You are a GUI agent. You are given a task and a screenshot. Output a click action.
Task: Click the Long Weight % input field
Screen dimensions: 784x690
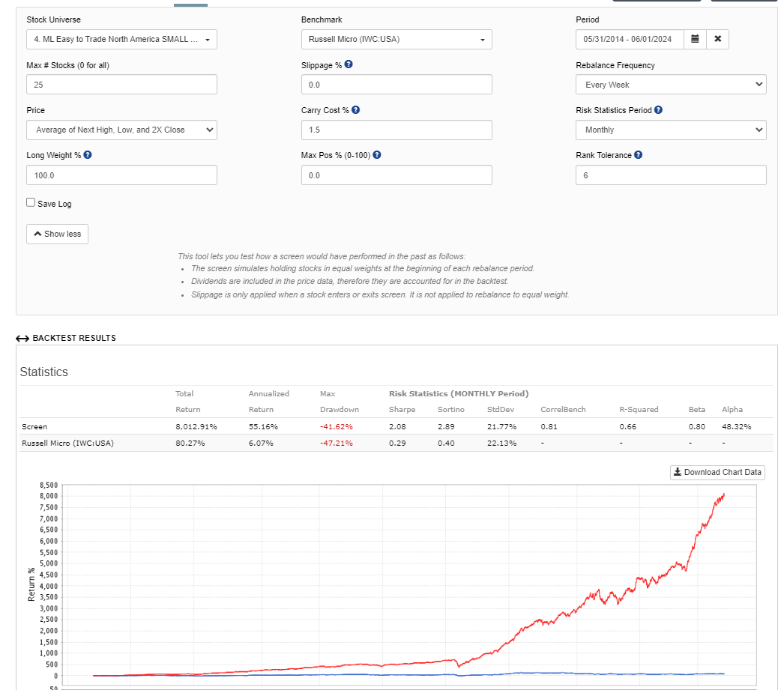[121, 175]
